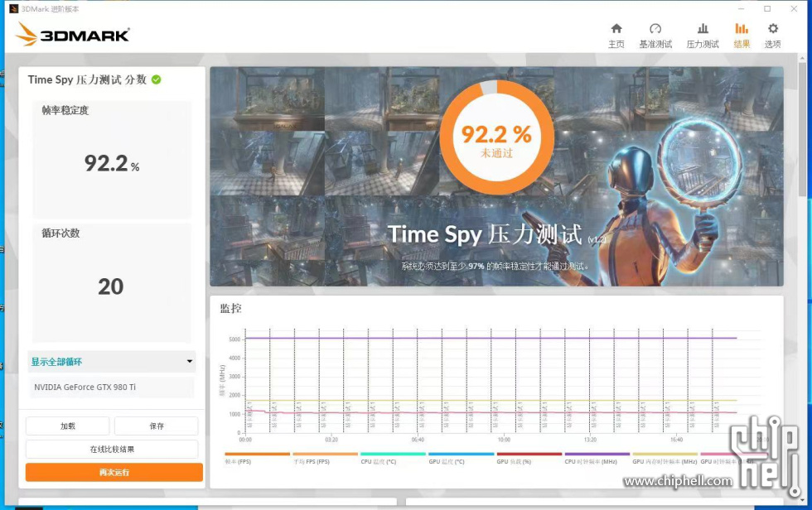This screenshot has width=812, height=510.
Task: Click the green checkmark beside the score title
Action: (157, 79)
